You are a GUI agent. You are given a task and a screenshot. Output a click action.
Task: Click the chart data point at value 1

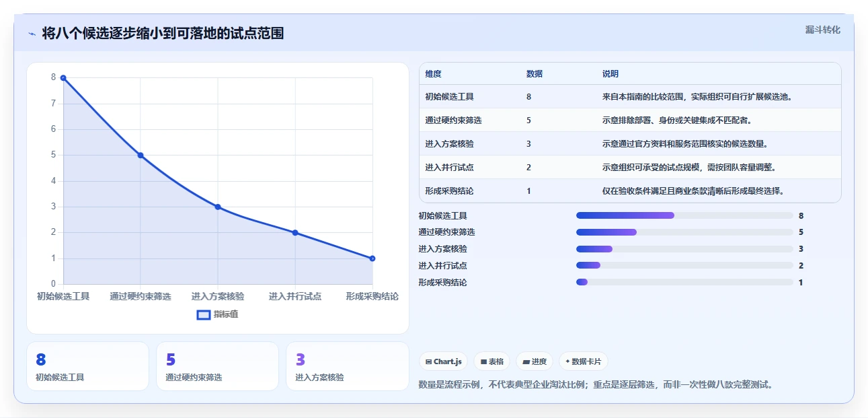372,258
